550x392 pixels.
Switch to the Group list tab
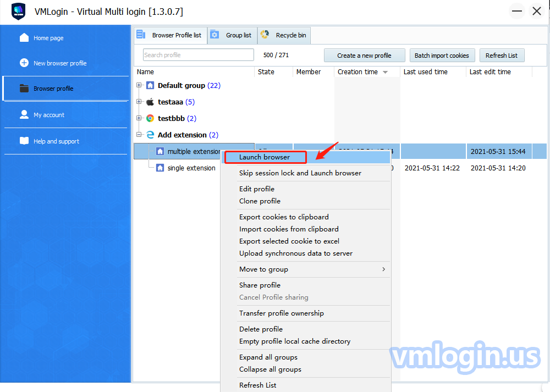pyautogui.click(x=232, y=35)
